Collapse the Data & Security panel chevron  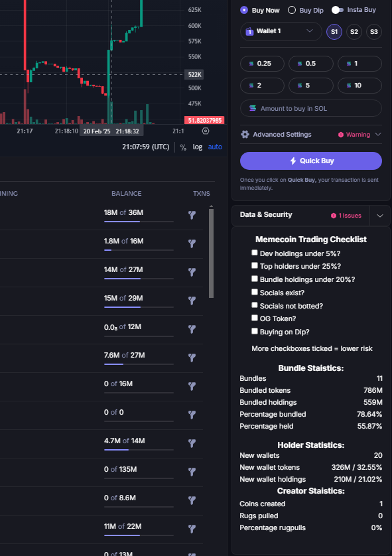coord(380,216)
